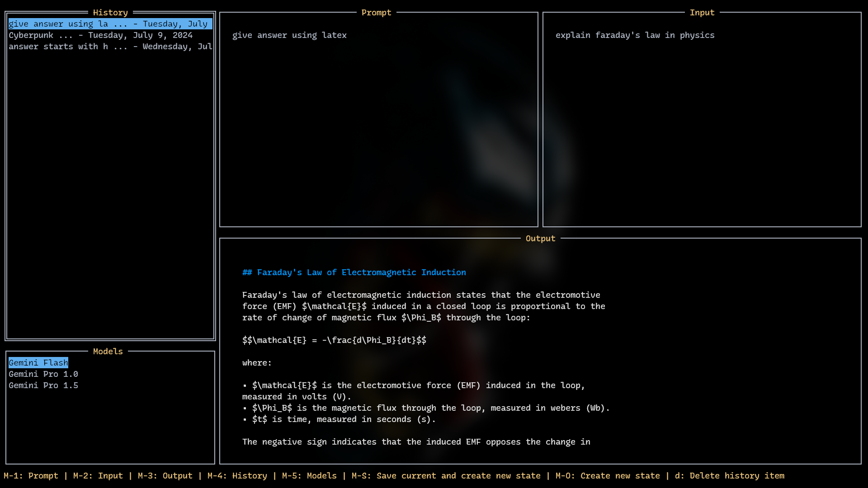The height and width of the screenshot is (488, 868).
Task: Open the Cyberpunk history item
Action: [100, 35]
